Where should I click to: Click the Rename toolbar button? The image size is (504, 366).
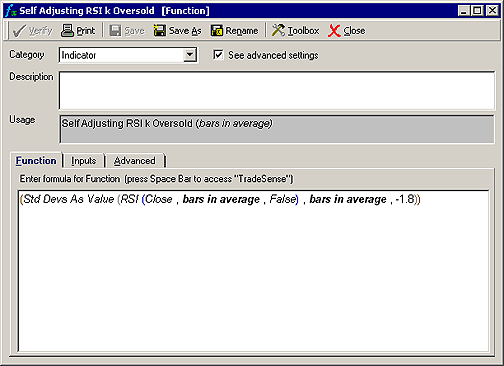pyautogui.click(x=235, y=31)
